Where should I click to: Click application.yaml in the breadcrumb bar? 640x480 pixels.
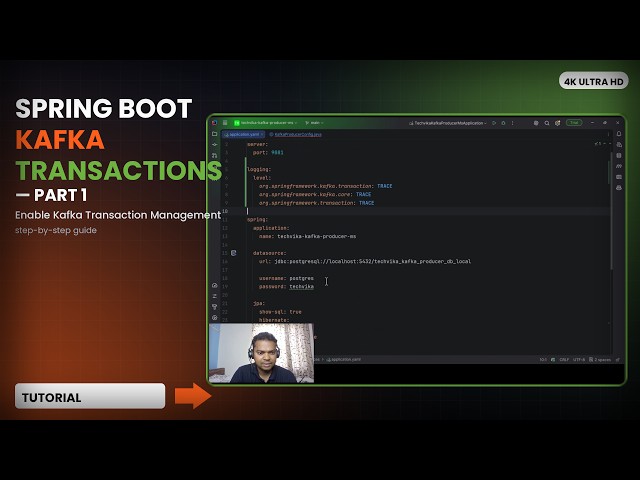tap(344, 360)
